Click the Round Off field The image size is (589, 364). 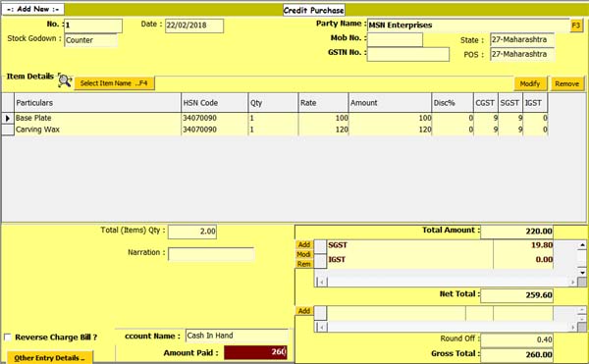point(517,339)
